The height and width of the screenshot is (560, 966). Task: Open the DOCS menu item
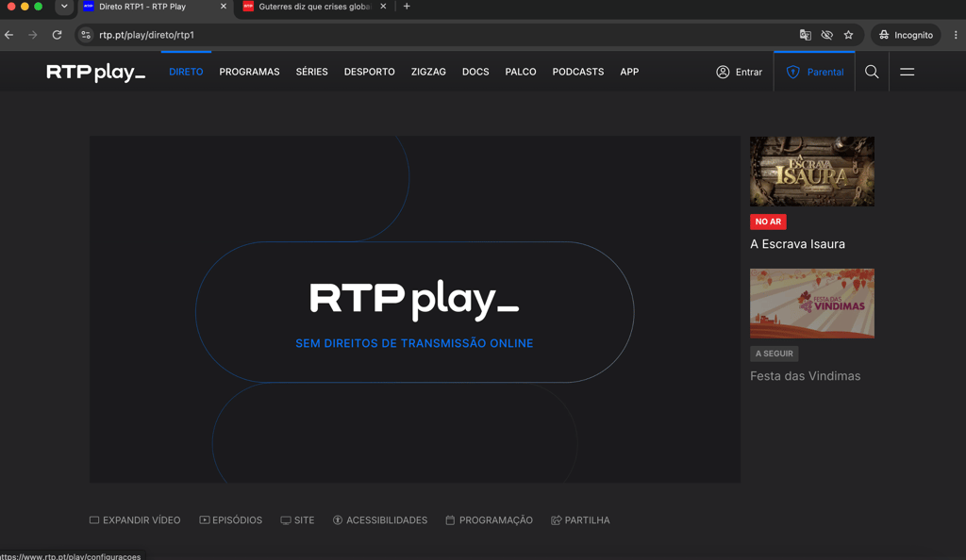pyautogui.click(x=475, y=72)
